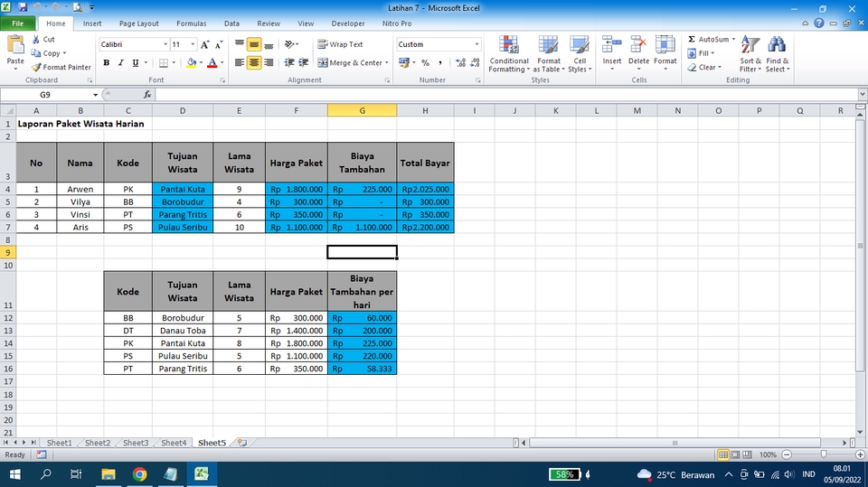Click the Format cells icon

click(665, 45)
